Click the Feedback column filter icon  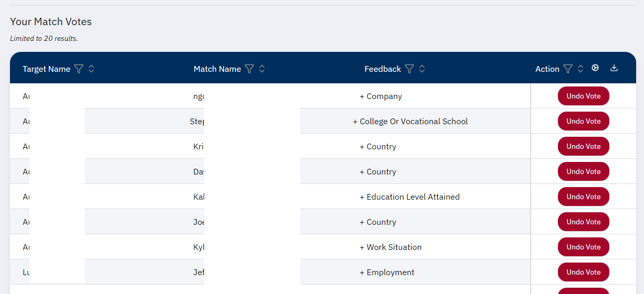click(409, 69)
